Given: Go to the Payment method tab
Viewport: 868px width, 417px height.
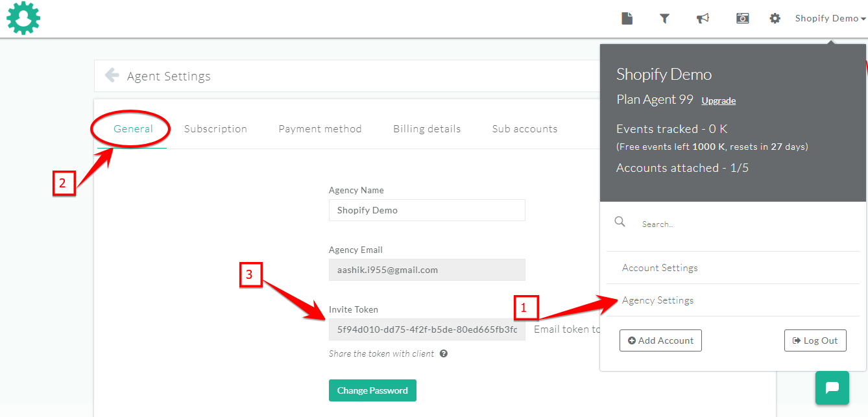Looking at the screenshot, I should pyautogui.click(x=320, y=128).
